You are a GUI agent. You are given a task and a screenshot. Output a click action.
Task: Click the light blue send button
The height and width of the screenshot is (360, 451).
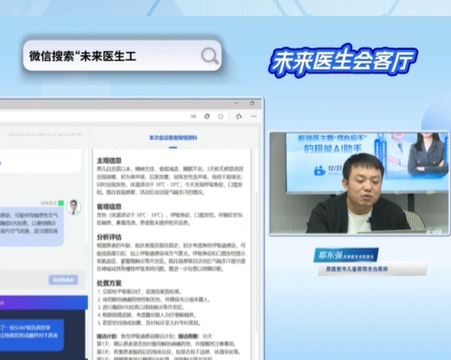click(63, 280)
